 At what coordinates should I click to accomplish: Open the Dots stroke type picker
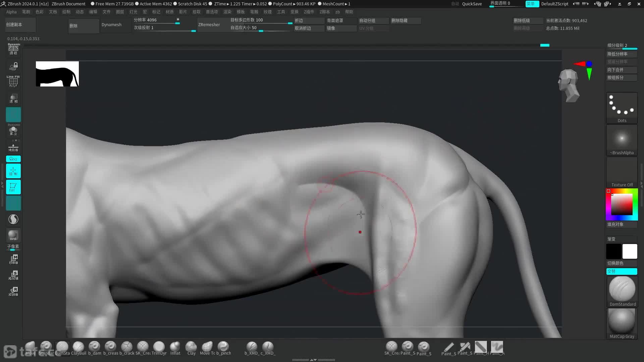coord(622,108)
